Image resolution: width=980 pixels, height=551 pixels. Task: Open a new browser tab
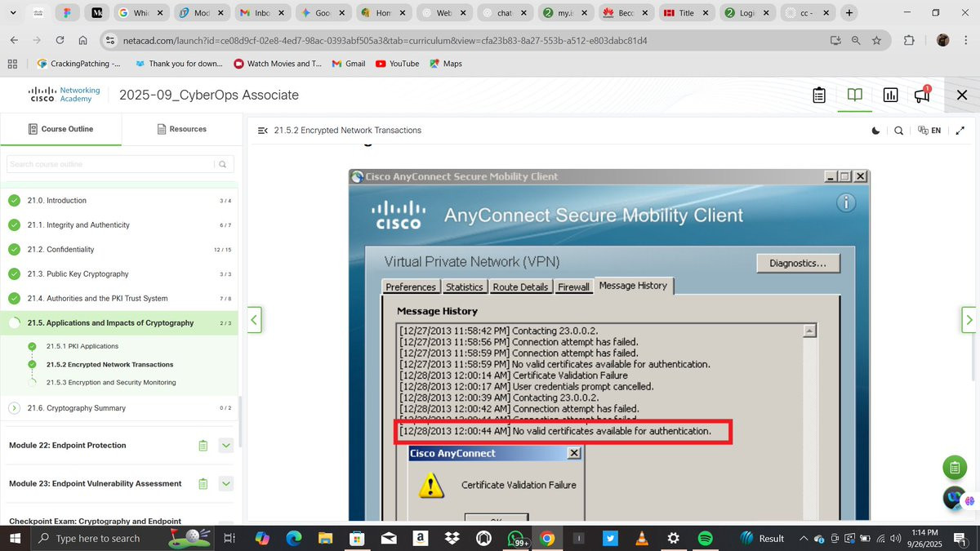[849, 13]
